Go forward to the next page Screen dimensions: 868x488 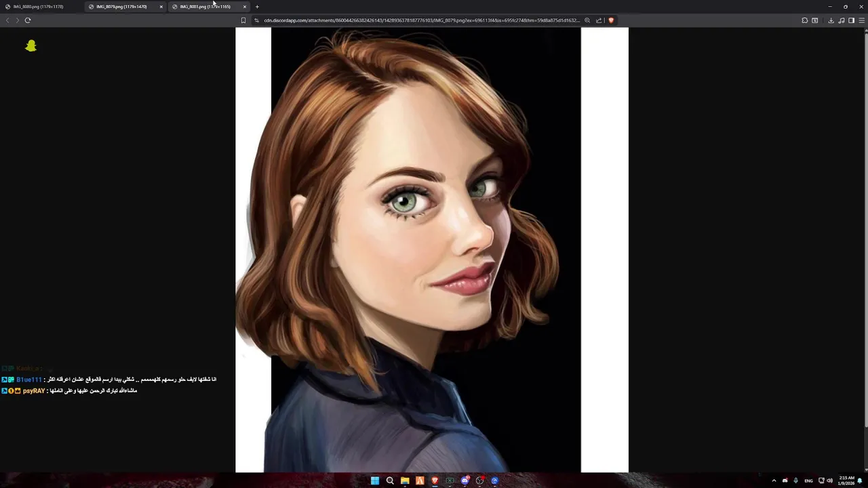click(x=17, y=20)
